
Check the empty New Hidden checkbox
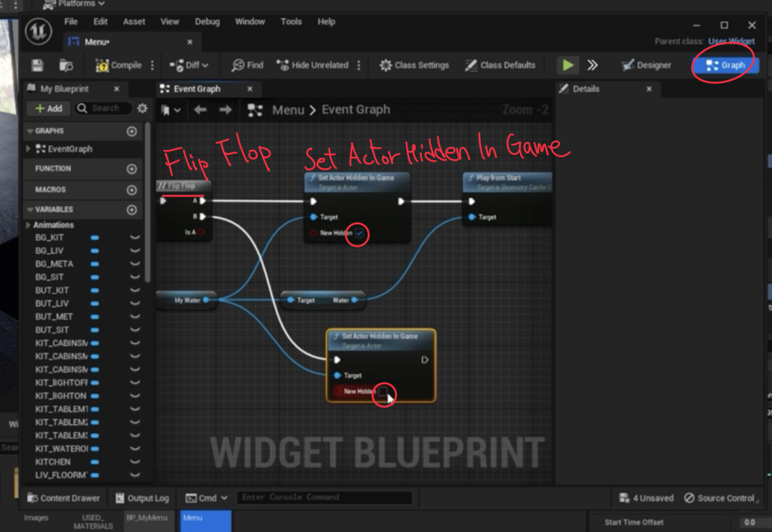383,392
